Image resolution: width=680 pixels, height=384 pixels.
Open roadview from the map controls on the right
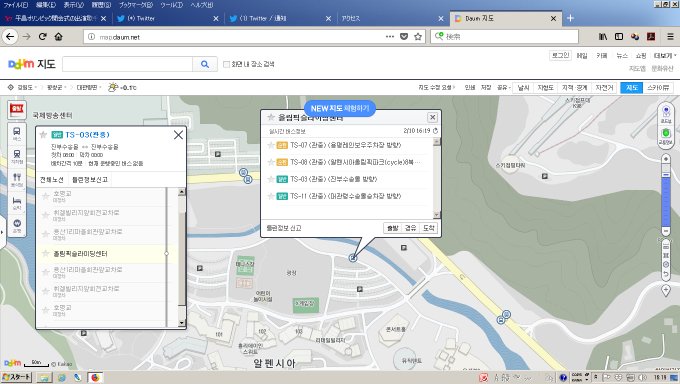pyautogui.click(x=666, y=114)
